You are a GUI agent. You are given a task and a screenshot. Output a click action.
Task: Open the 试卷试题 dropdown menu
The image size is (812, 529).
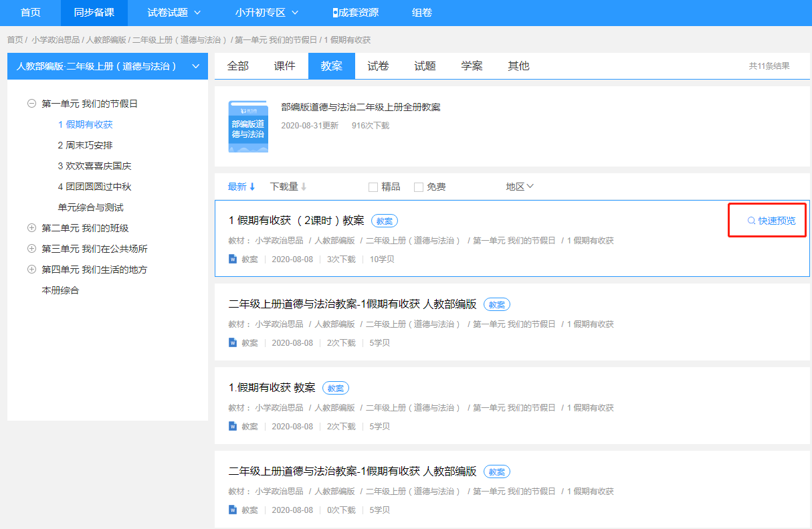(x=174, y=13)
